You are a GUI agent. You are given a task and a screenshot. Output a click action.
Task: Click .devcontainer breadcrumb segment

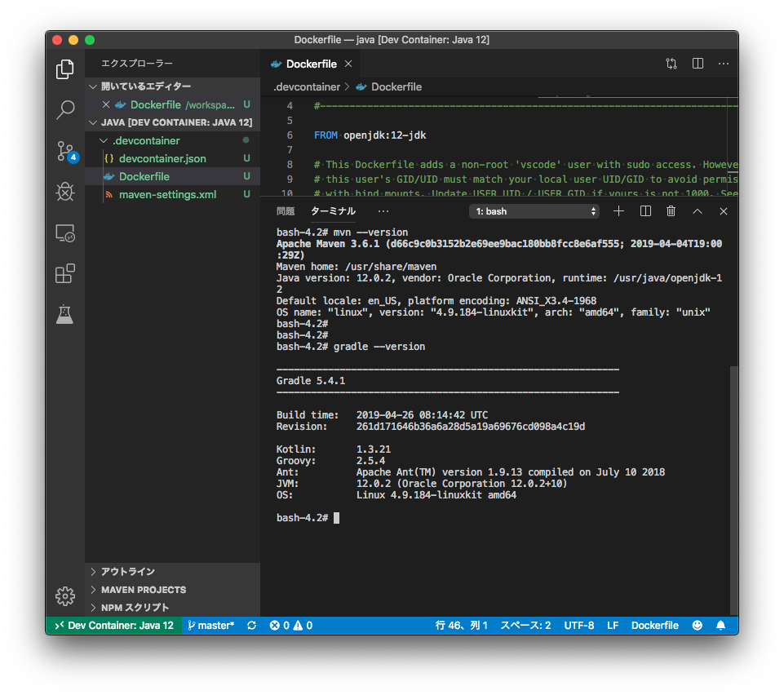[307, 87]
